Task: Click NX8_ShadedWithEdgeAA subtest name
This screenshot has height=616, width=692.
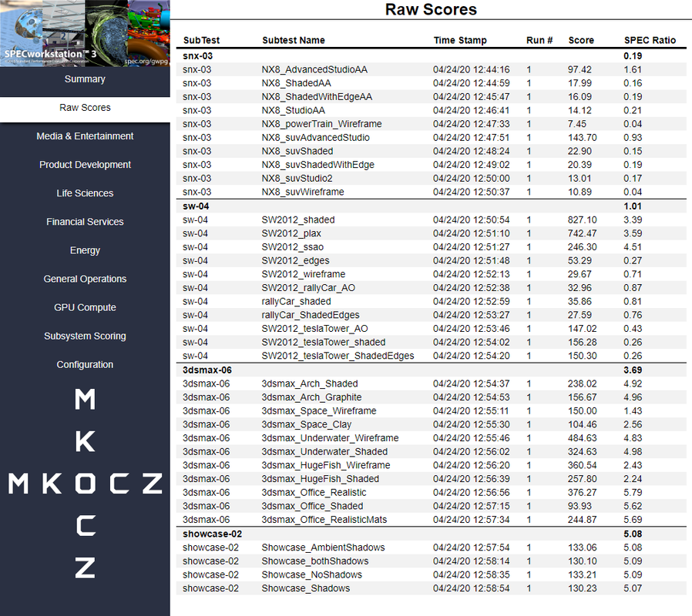Action: point(317,97)
